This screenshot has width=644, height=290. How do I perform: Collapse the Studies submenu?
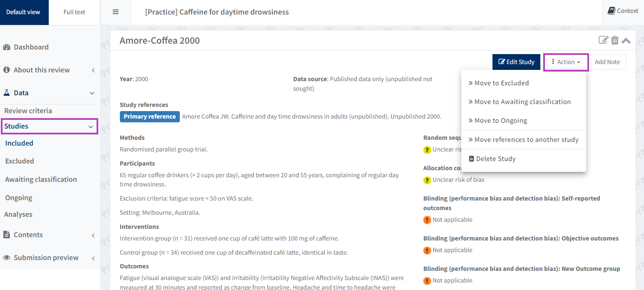click(91, 126)
